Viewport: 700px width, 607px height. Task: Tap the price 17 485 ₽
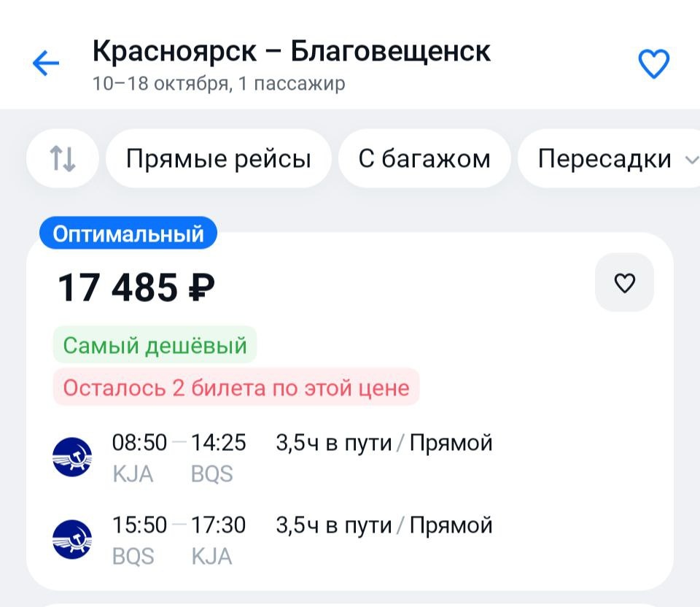click(x=136, y=287)
